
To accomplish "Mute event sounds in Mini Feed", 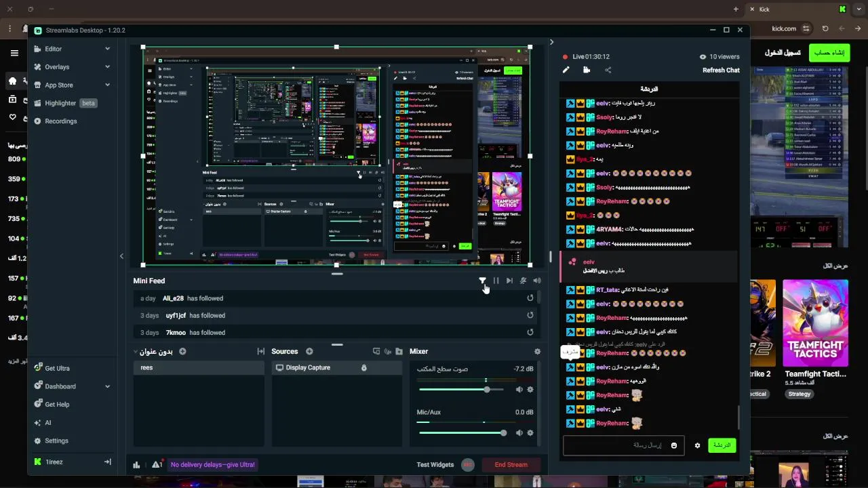I will [x=523, y=281].
